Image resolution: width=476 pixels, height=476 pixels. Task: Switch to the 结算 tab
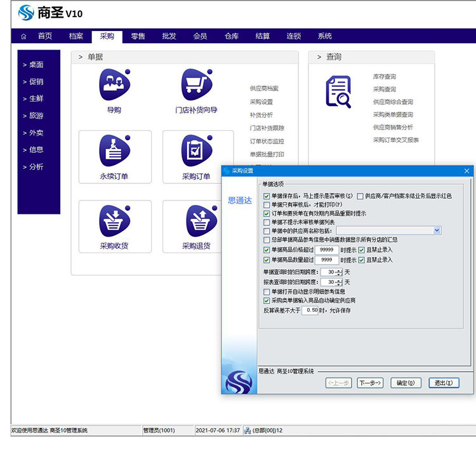click(263, 36)
